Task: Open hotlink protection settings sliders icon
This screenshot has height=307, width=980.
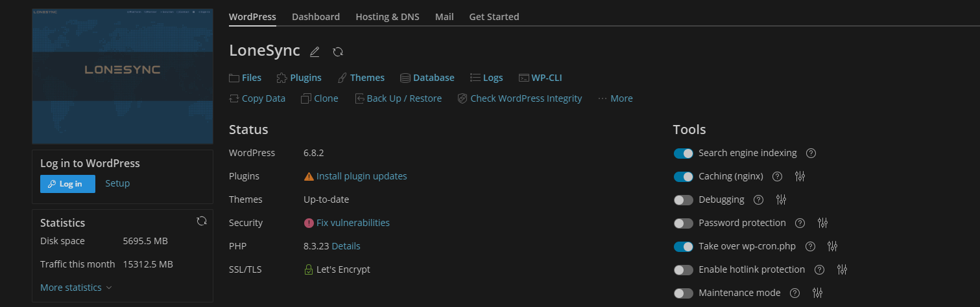Action: tap(842, 269)
